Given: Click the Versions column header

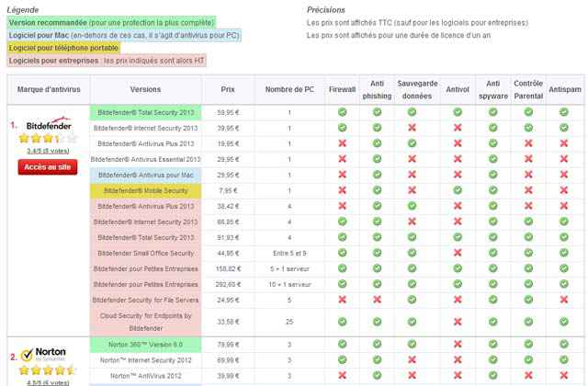Looking at the screenshot, I should click(145, 89).
